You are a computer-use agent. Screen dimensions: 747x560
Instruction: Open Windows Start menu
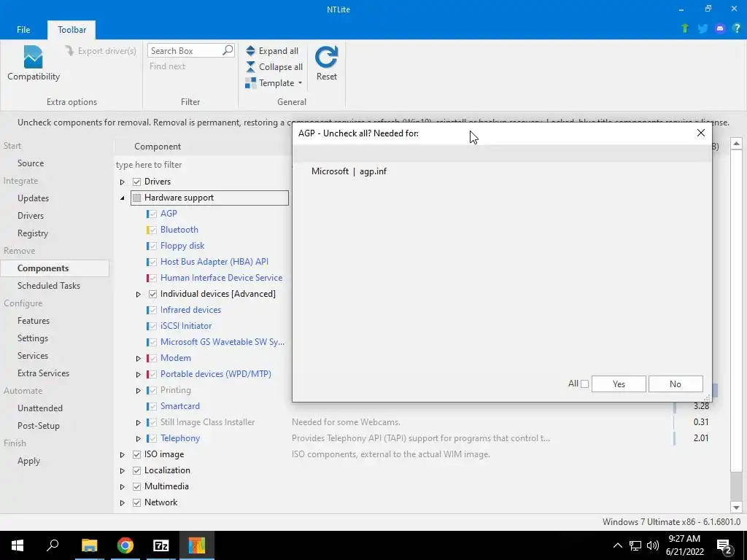click(18, 545)
